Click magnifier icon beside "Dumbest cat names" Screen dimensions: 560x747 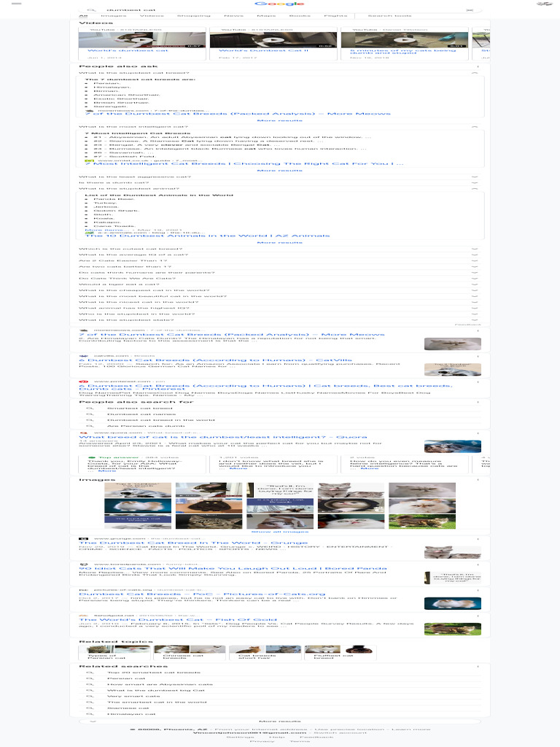[90, 414]
